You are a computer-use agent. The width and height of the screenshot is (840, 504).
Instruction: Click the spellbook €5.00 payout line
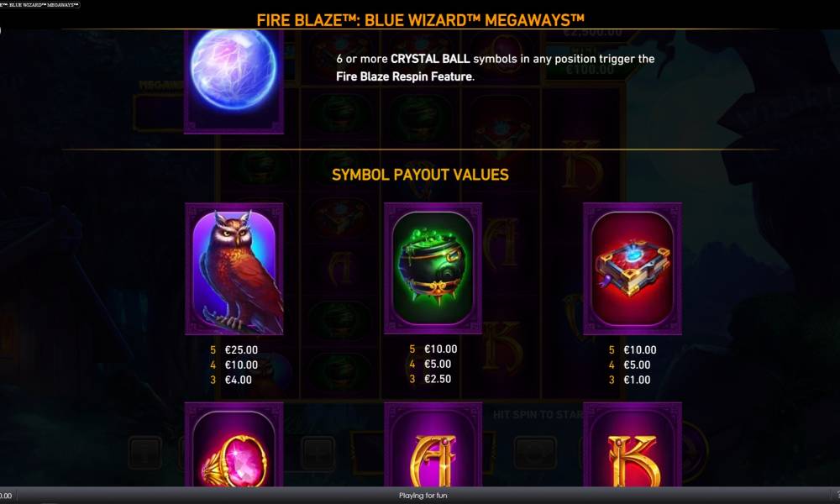point(629,365)
